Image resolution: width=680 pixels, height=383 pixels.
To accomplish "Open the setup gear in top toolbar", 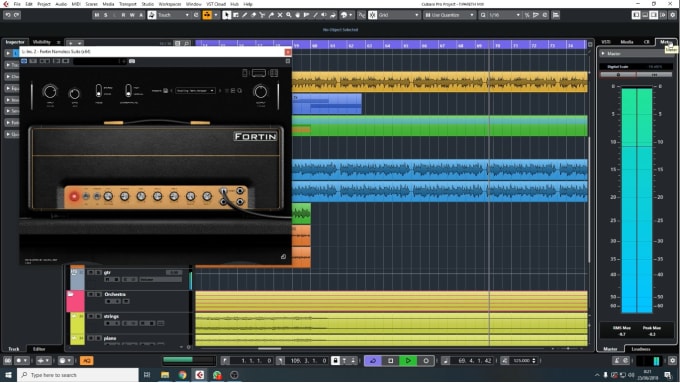I will point(673,15).
